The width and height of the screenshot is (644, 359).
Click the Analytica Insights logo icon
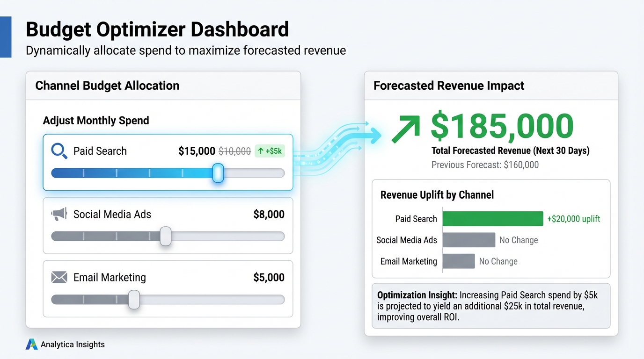pyautogui.click(x=31, y=345)
